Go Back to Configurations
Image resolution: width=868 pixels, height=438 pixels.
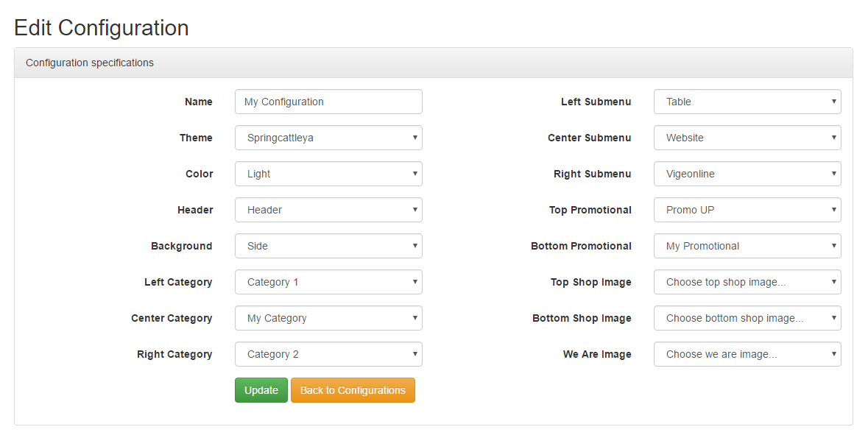[x=353, y=390]
